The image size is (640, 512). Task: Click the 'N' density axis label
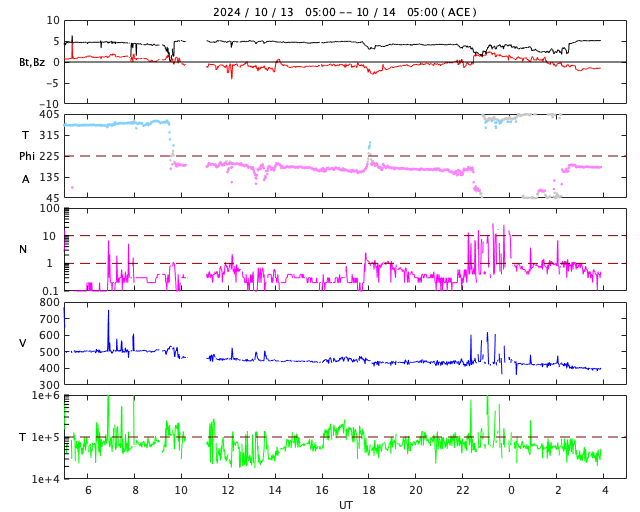tap(23, 249)
